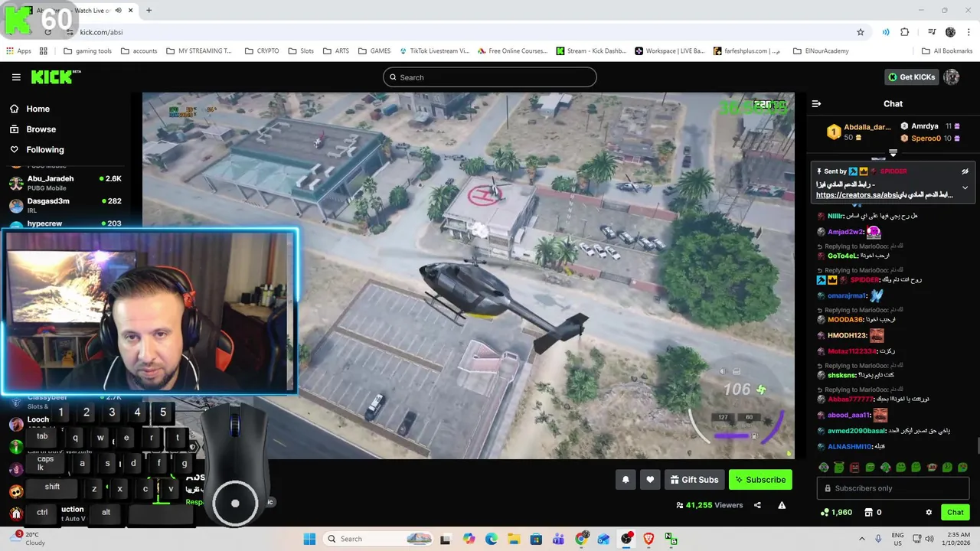
Task: Click the address bar kick.com/absi
Action: tap(101, 32)
